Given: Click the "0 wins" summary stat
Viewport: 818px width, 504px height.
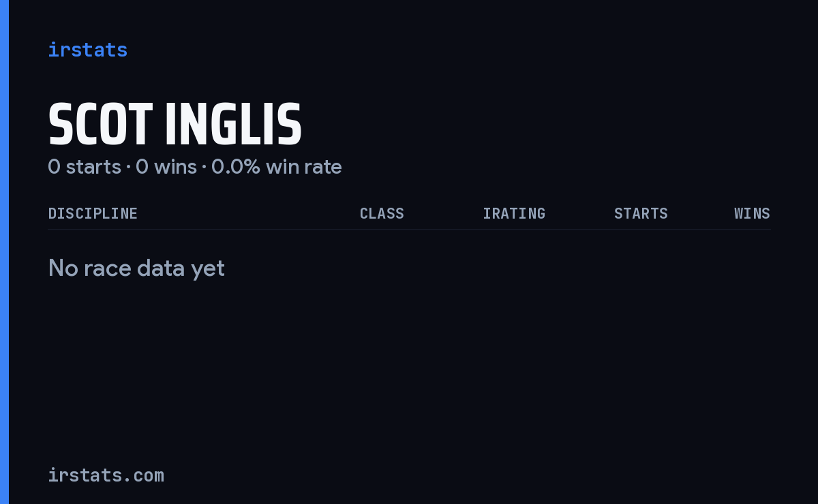Looking at the screenshot, I should [x=166, y=167].
